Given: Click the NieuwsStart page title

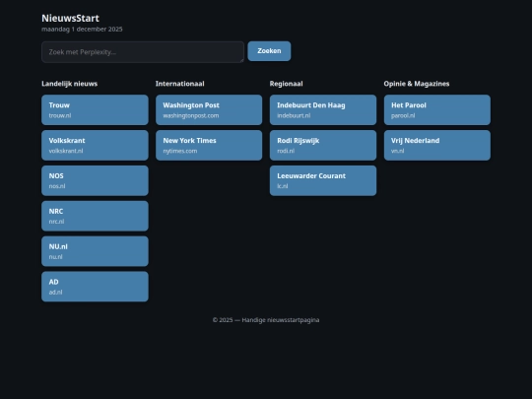Looking at the screenshot, I should point(70,18).
